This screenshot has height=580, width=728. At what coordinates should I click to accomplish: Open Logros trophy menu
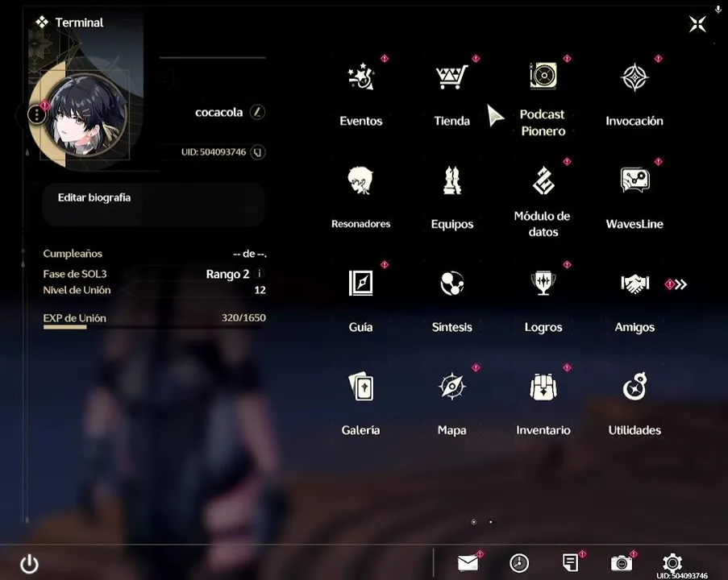click(543, 283)
